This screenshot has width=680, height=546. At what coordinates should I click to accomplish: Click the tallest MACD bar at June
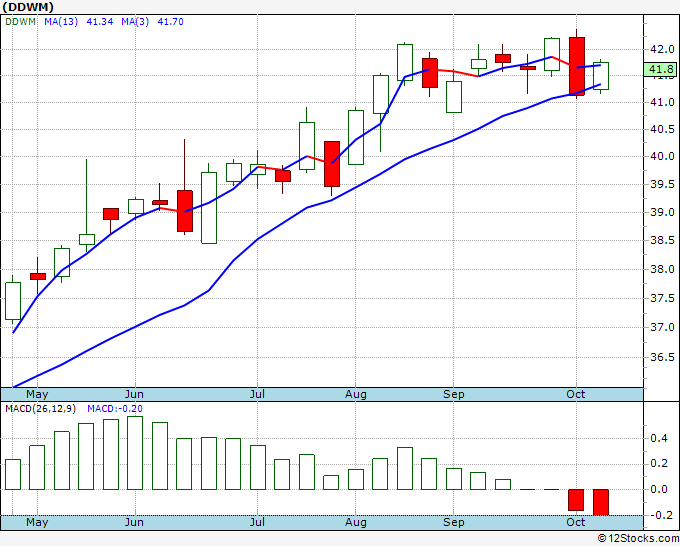click(x=135, y=453)
